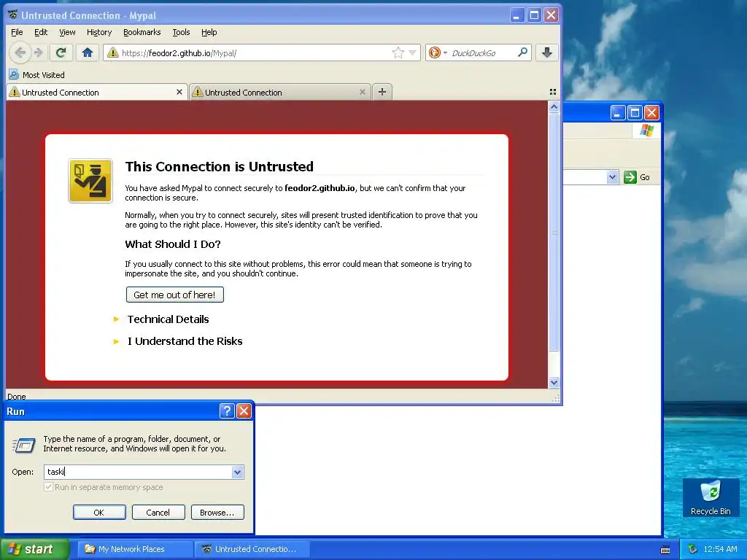Switch to My Network Places taskbar button

pos(135,549)
